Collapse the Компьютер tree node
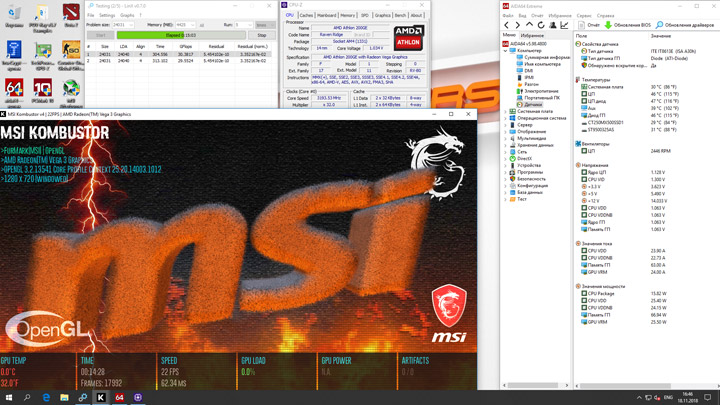 coord(506,51)
